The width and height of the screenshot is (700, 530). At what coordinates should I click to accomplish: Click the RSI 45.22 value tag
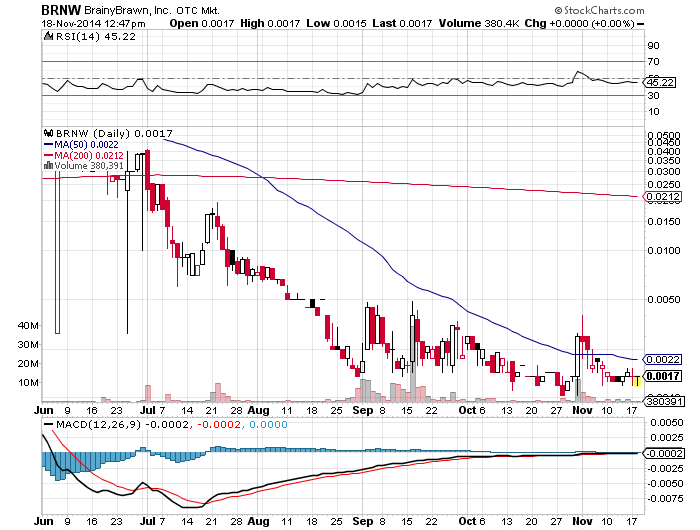[659, 83]
